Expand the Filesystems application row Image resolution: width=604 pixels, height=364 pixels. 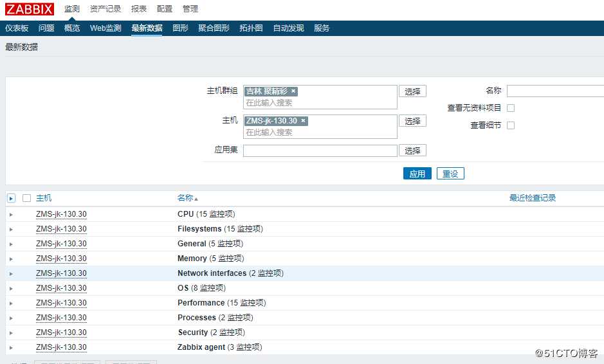[x=11, y=229]
